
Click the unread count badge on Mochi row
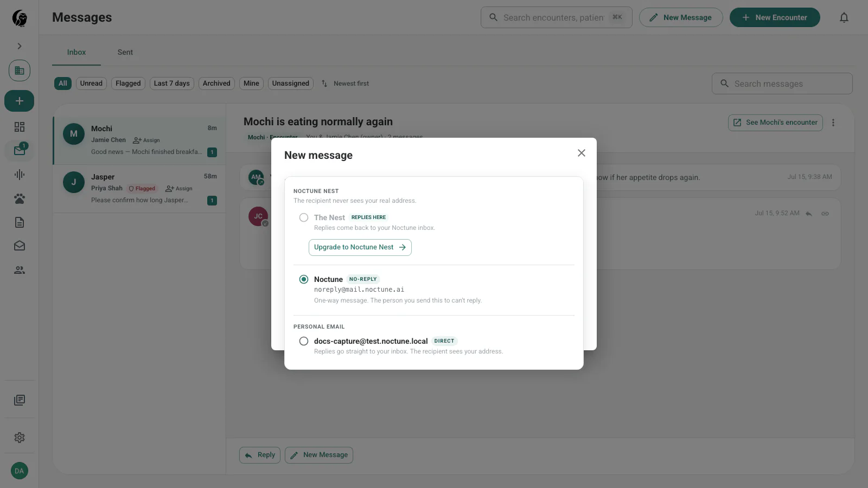[212, 152]
